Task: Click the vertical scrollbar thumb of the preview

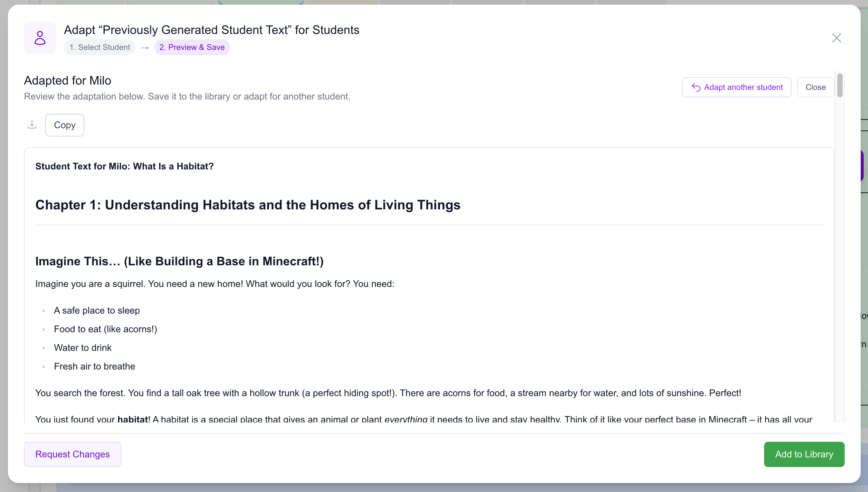Action: pos(840,85)
